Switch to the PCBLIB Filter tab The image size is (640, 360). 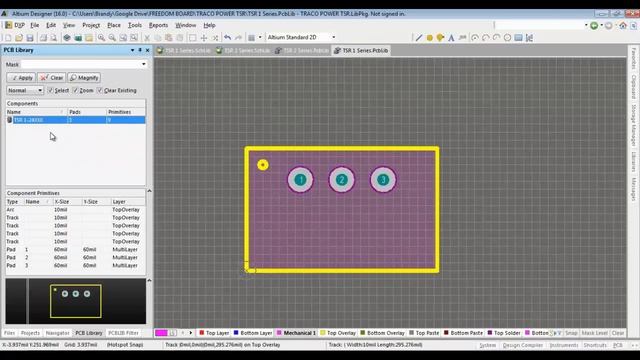point(124,333)
